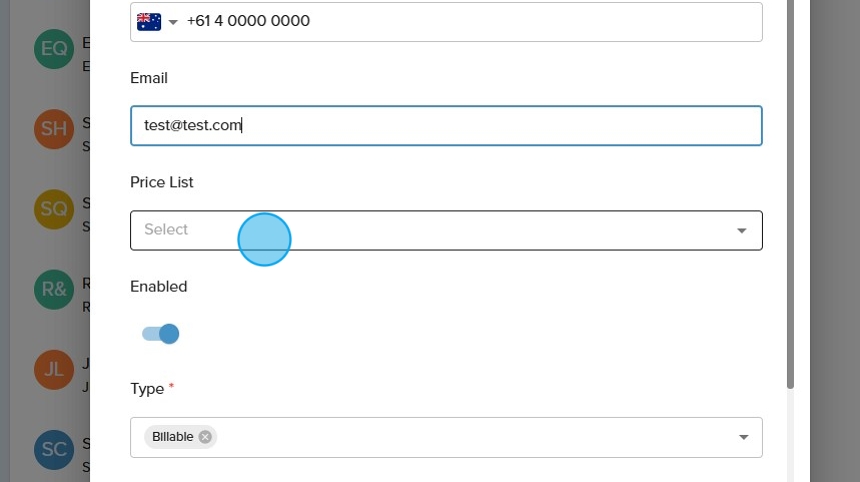Select the blue SC avatar
This screenshot has height=482, width=860.
(x=54, y=449)
